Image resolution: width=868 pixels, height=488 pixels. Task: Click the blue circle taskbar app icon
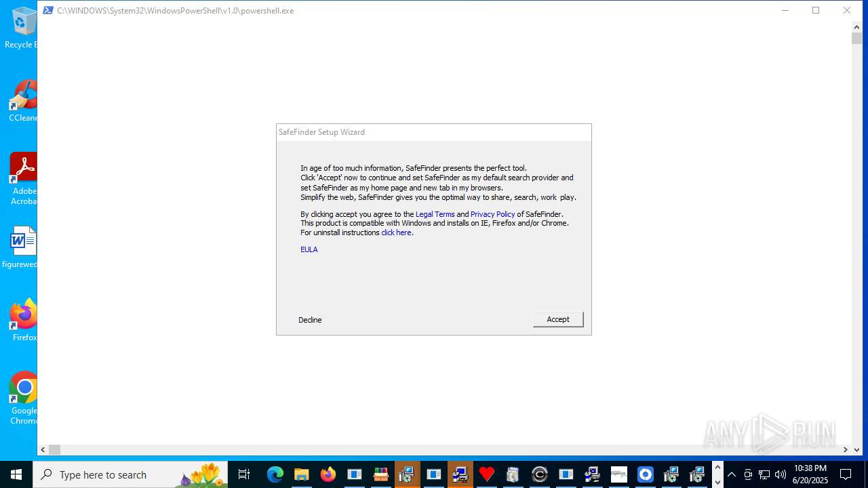645,474
